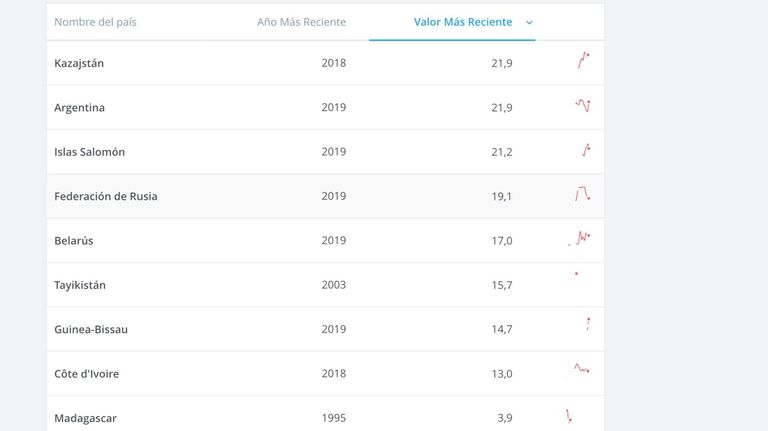Open Federación de Rusia country link
This screenshot has width=768, height=431.
pos(106,196)
